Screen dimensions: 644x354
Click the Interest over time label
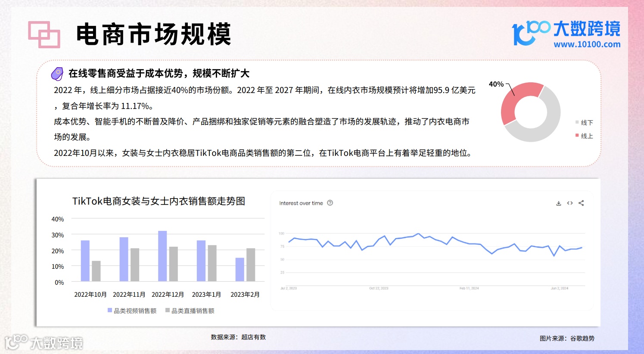coord(301,203)
